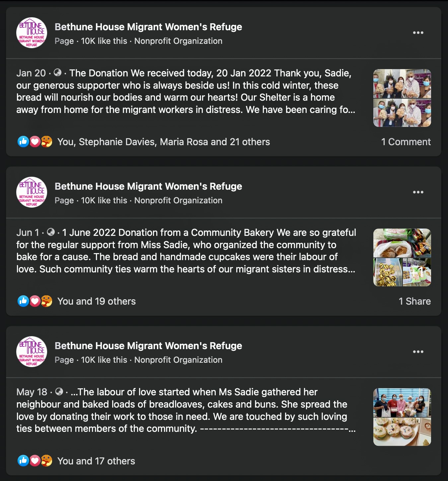Click the globe privacy icon next to May 18
Screen dimensions: 448x481
(59, 391)
